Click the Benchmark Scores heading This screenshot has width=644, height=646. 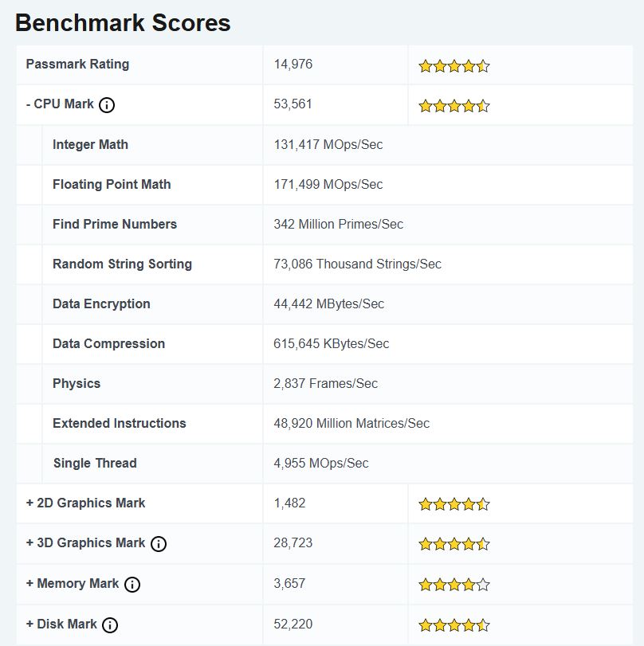pos(122,22)
